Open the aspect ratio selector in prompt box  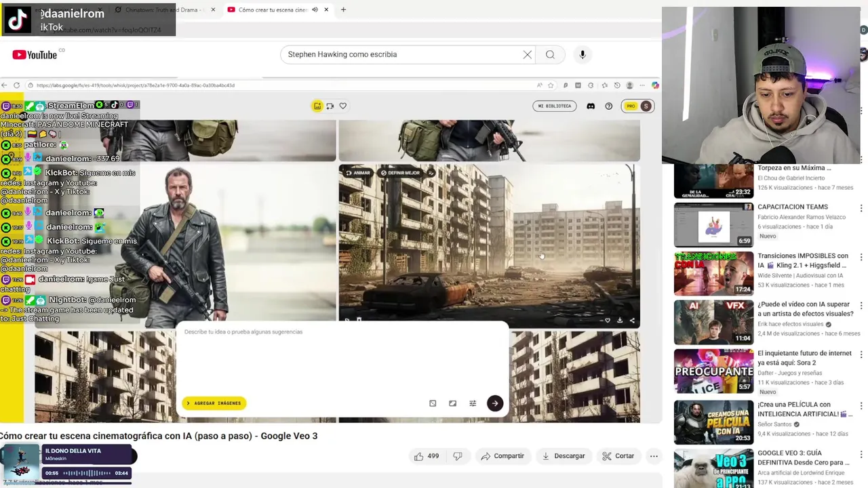pos(452,403)
